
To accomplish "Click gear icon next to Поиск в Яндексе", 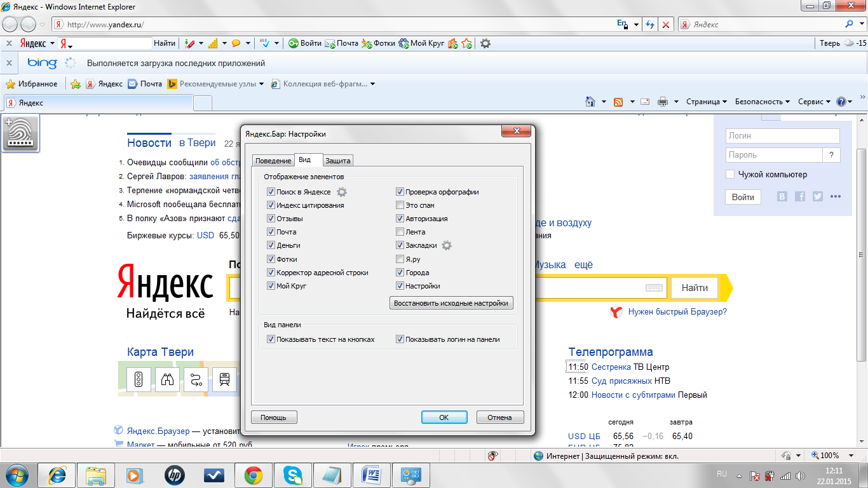I will point(342,192).
